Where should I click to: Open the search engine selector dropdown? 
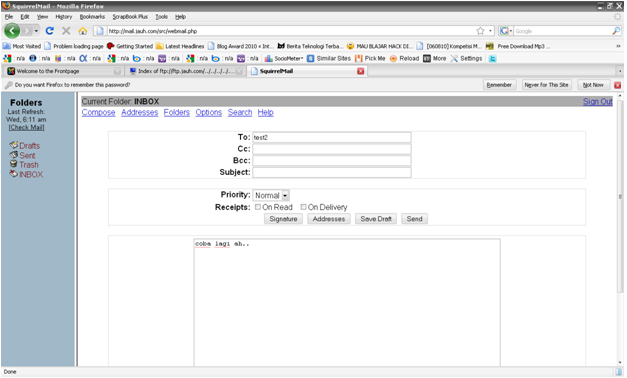(x=506, y=31)
